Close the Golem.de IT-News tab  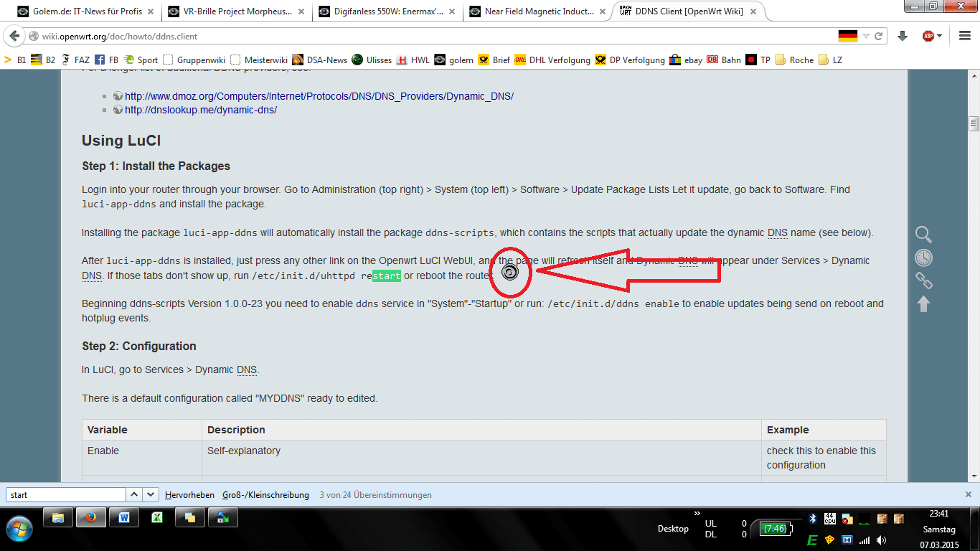[x=151, y=11]
